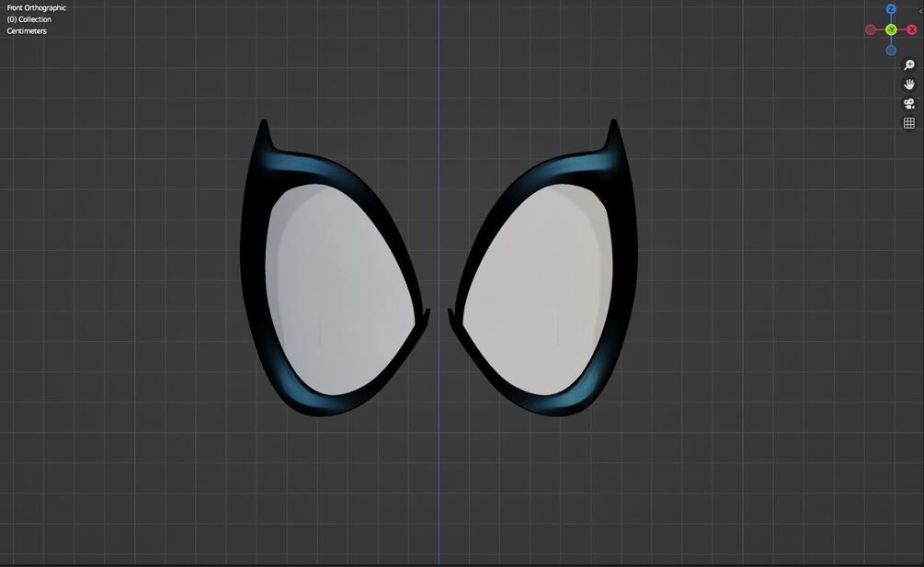Click the unlabeled red negative X gizmo circle
Viewport: 924px width, 567px height.
[x=871, y=29]
